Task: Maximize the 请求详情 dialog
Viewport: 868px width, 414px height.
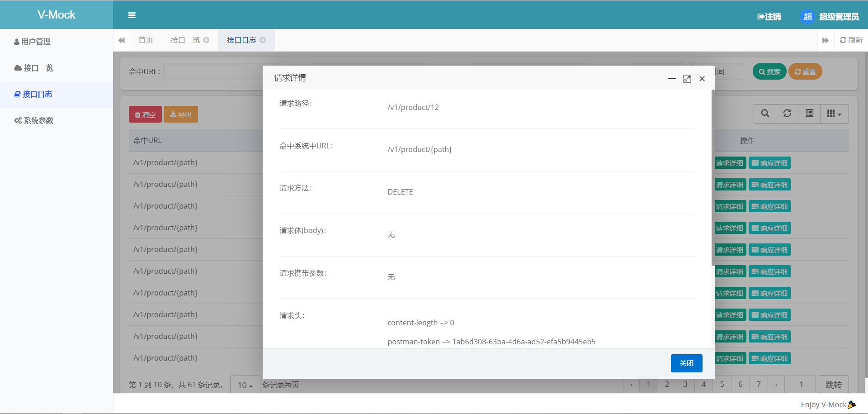Action: tap(687, 79)
